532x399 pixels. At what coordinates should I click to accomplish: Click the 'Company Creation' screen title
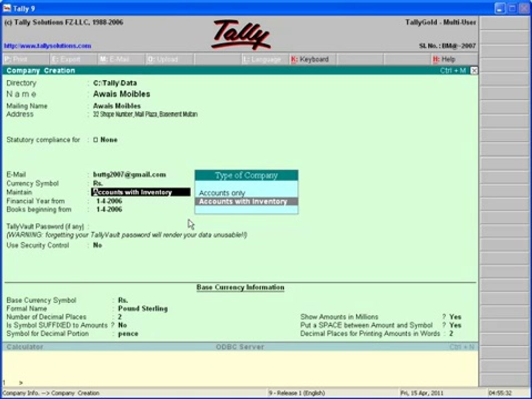coord(40,70)
